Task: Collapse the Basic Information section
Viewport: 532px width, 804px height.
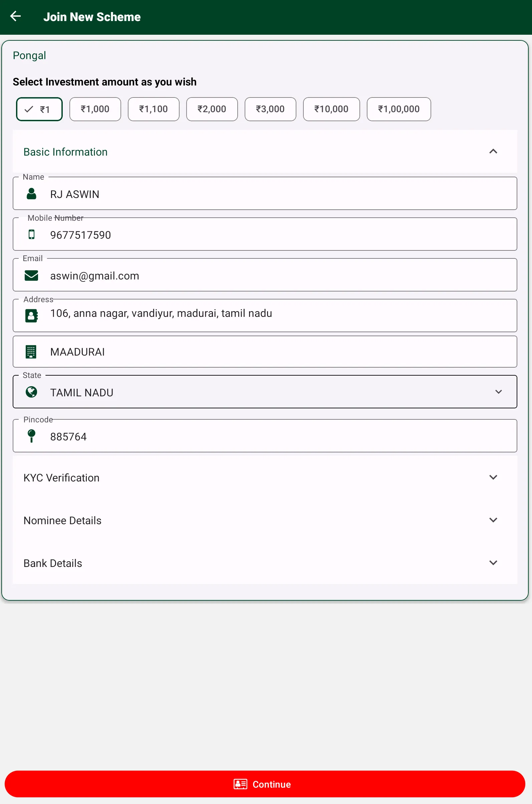Action: point(265,152)
